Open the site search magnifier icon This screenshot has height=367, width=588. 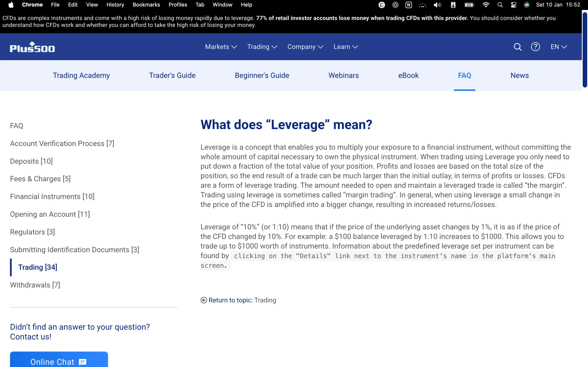pyautogui.click(x=517, y=47)
